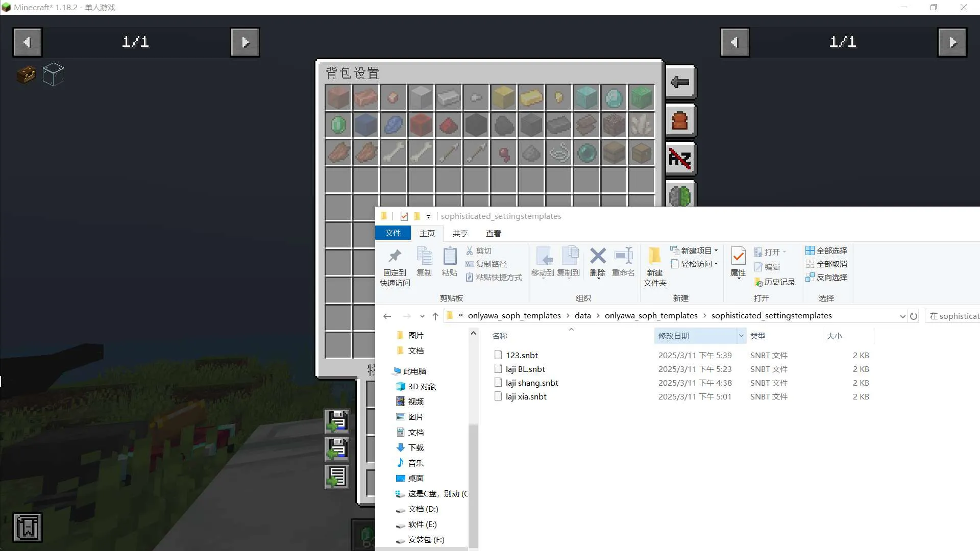Click Pin to Quick access in ribbon

395,267
